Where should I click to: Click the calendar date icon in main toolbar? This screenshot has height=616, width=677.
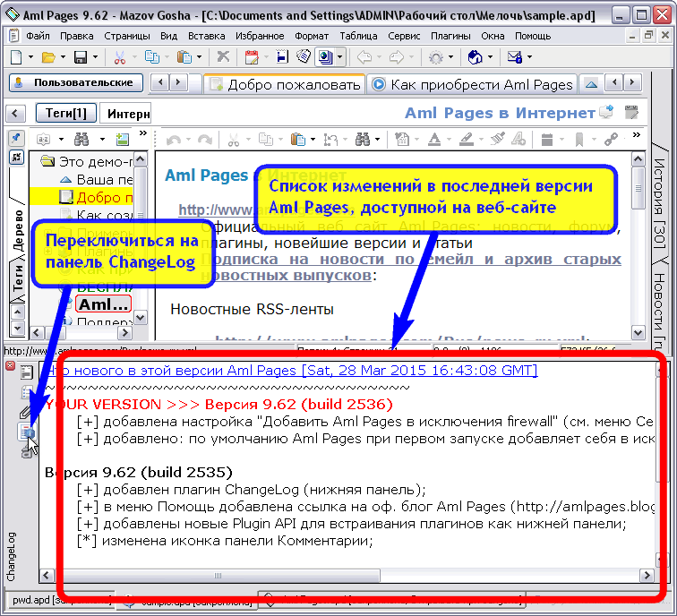click(252, 56)
